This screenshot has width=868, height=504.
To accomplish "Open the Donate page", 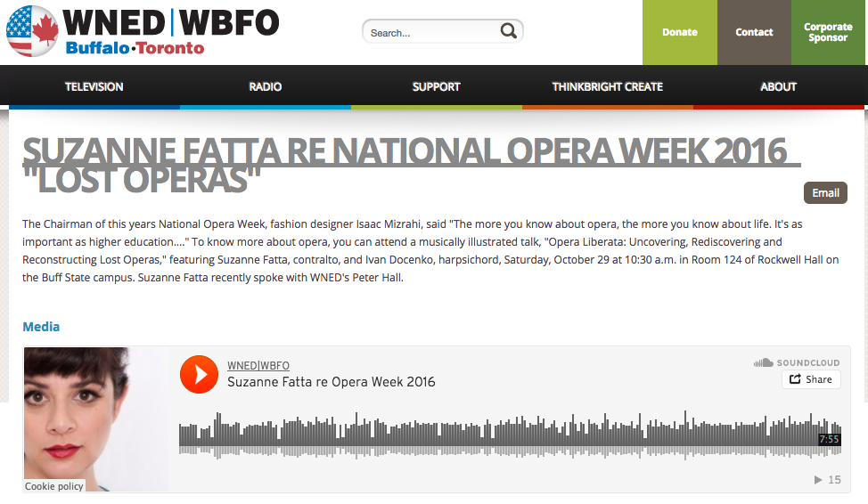I will [680, 32].
